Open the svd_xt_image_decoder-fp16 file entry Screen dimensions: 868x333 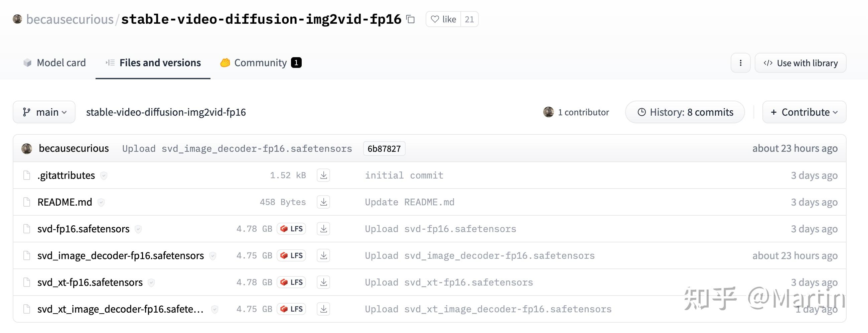120,309
